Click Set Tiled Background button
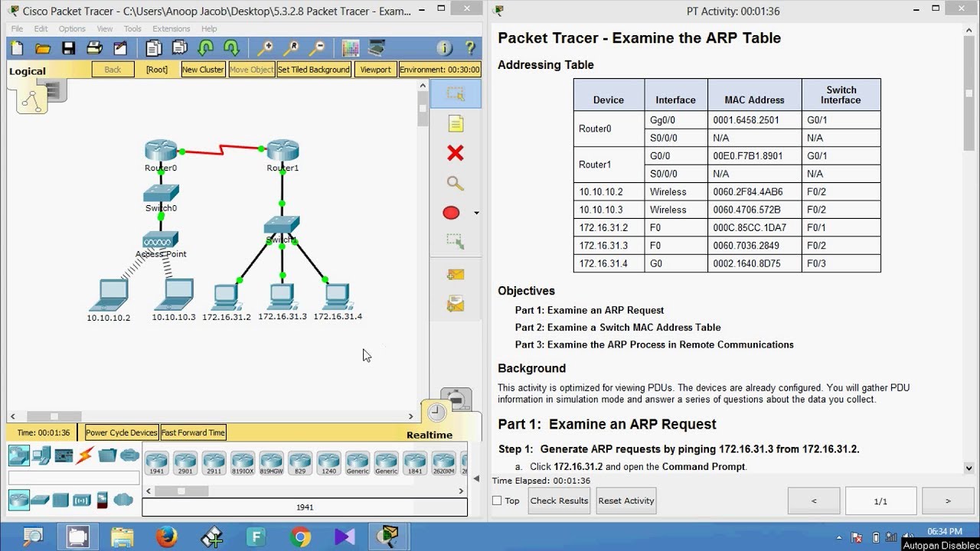 313,70
